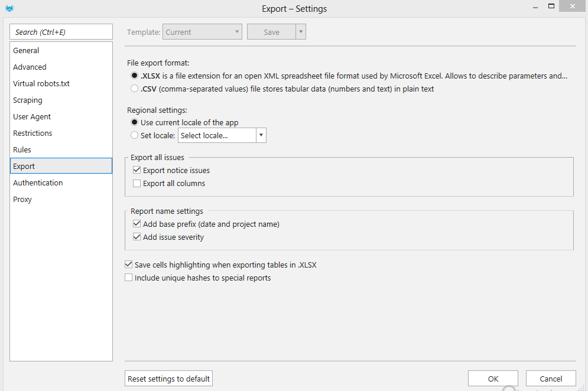
Task: Open the Virtual robots.txt section
Action: pos(61,83)
